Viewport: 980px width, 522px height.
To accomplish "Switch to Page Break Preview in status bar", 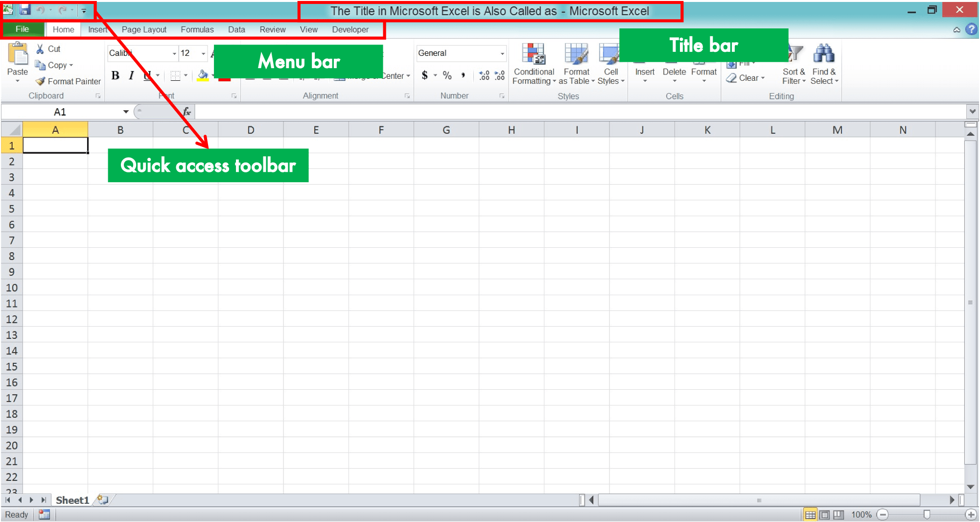I will pos(839,515).
